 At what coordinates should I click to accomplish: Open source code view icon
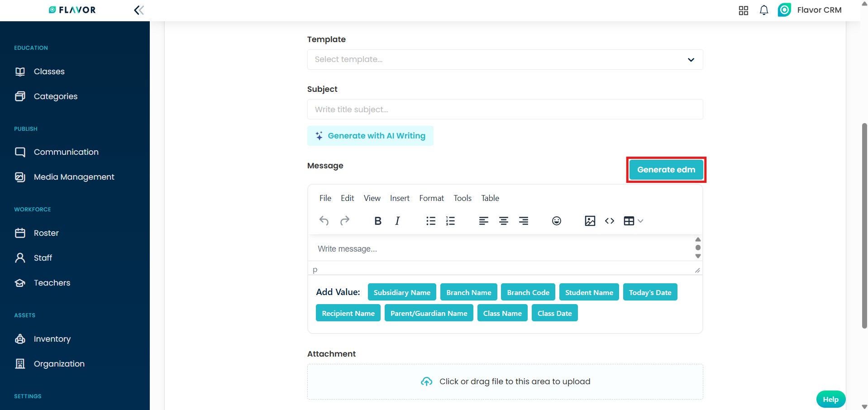(x=610, y=221)
